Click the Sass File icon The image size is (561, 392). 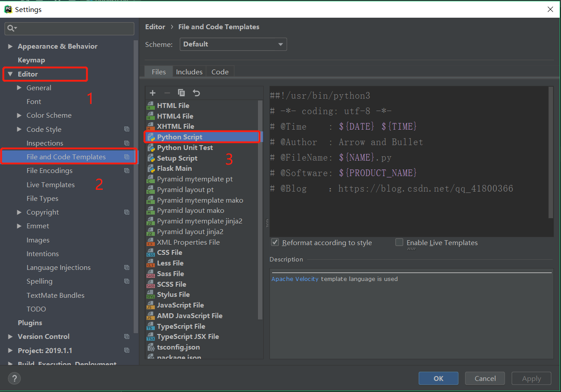(150, 274)
